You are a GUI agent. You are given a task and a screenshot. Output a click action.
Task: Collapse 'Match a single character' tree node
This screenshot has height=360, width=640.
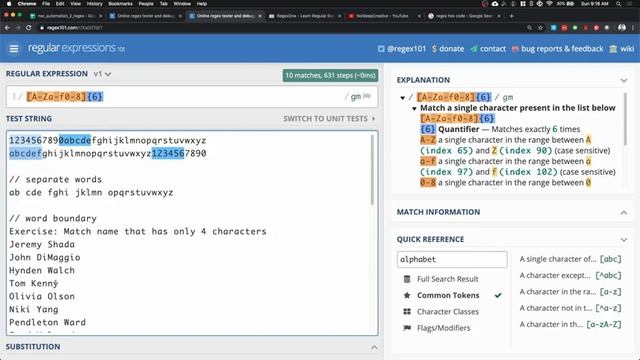click(414, 108)
